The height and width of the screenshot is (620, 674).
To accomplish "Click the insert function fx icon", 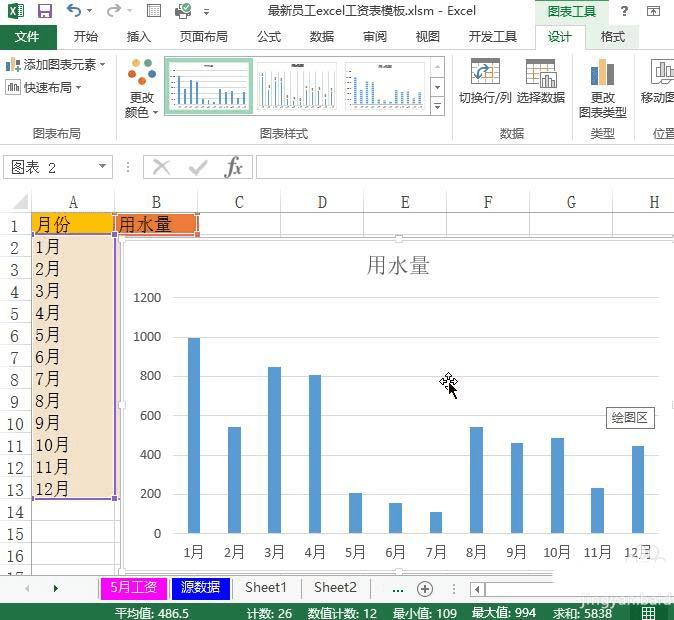I will (233, 167).
